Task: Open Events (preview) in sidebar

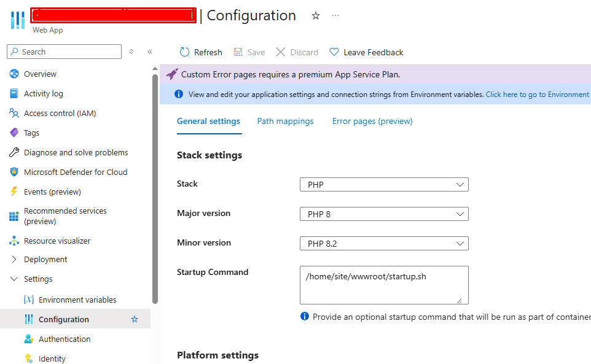Action: click(x=52, y=192)
